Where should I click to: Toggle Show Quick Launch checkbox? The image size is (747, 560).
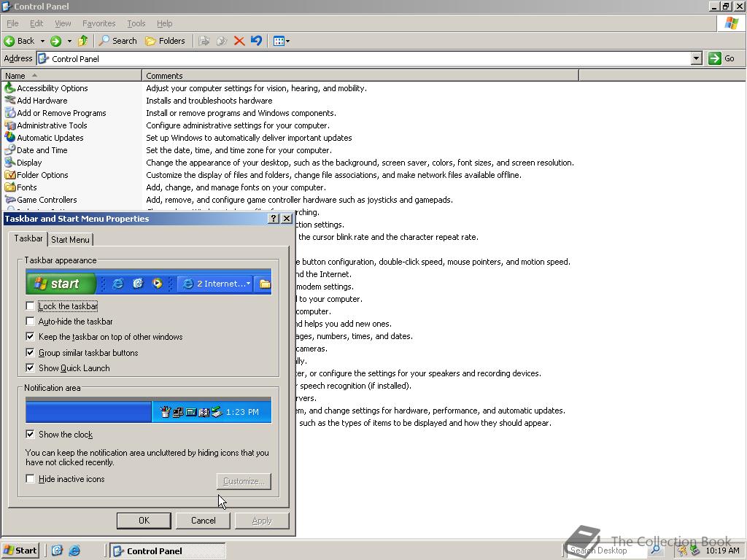click(30, 368)
